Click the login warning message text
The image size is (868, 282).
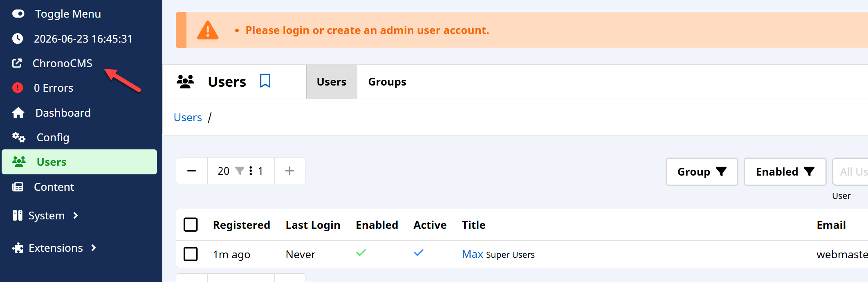click(x=367, y=30)
